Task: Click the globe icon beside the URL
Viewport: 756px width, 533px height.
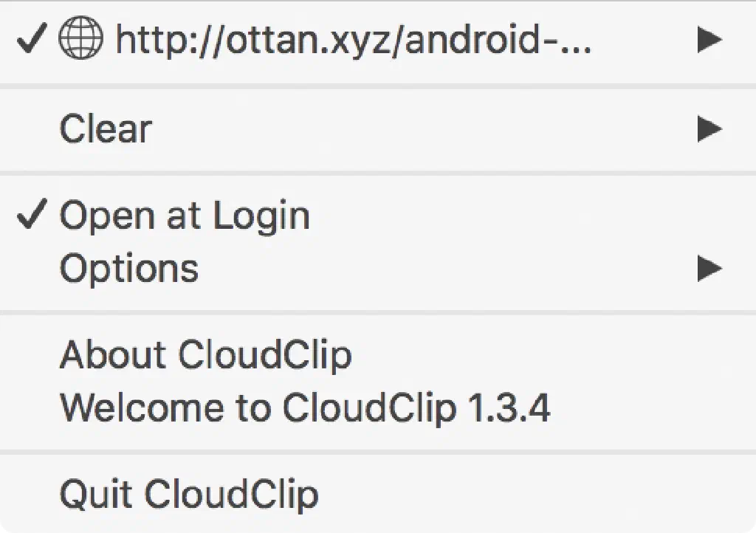Action: (81, 40)
